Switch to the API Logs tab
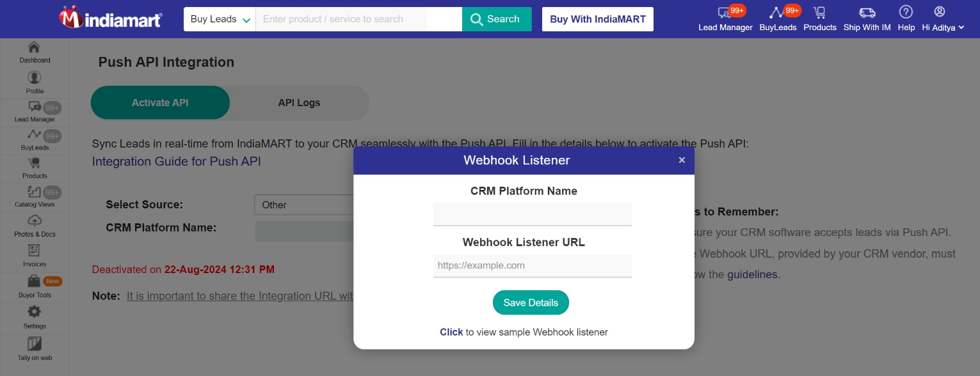The image size is (980, 376). point(299,102)
